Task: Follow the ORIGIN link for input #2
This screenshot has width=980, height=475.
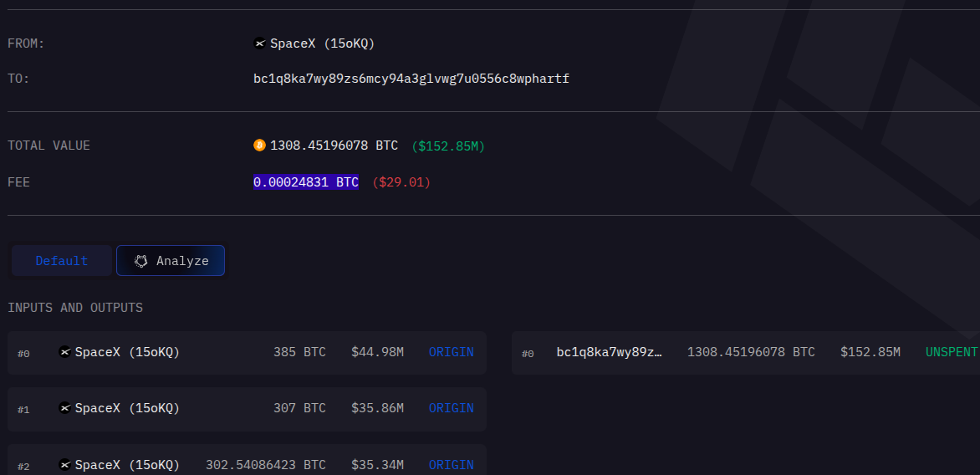Action: click(x=451, y=464)
